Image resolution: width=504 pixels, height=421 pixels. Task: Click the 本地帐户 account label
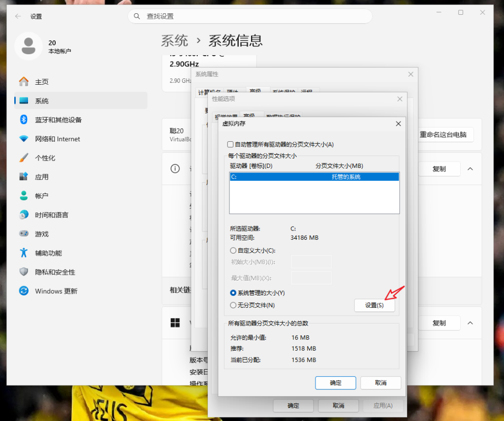pos(60,51)
